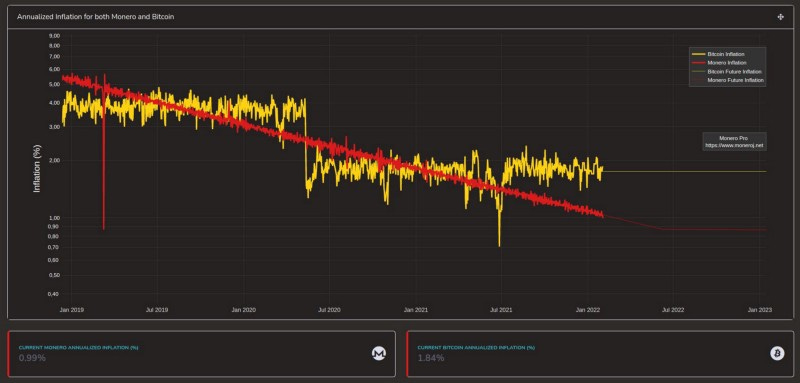Click the chart title Annualized Inflation header

tap(95, 17)
